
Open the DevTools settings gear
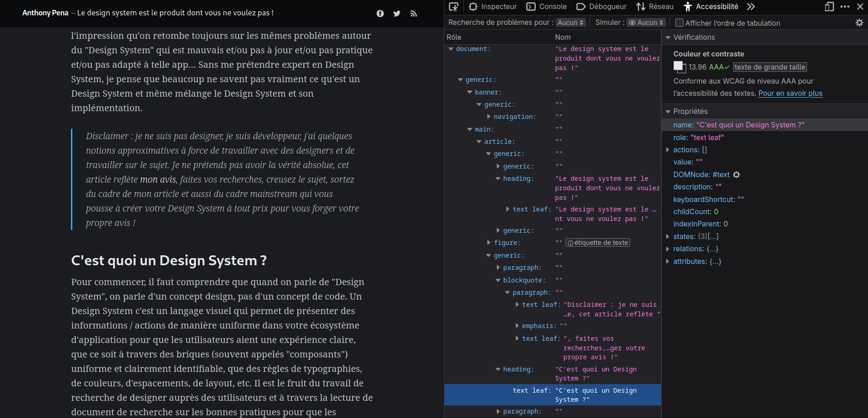coord(859,23)
